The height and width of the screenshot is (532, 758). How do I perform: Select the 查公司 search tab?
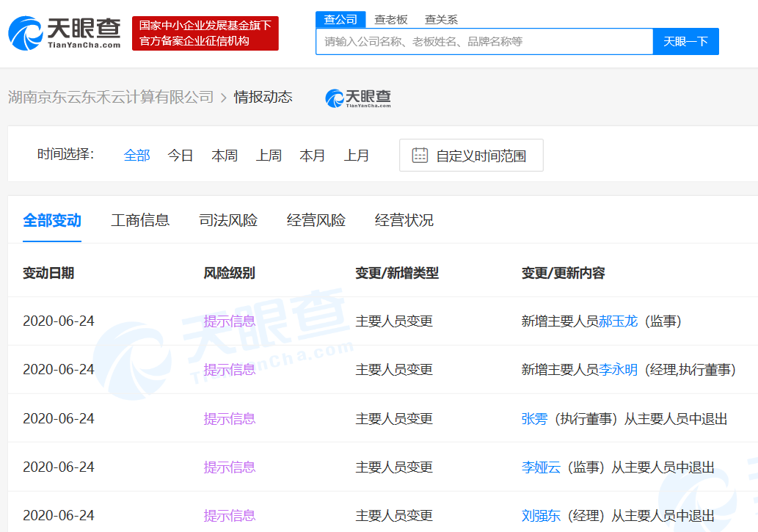340,20
